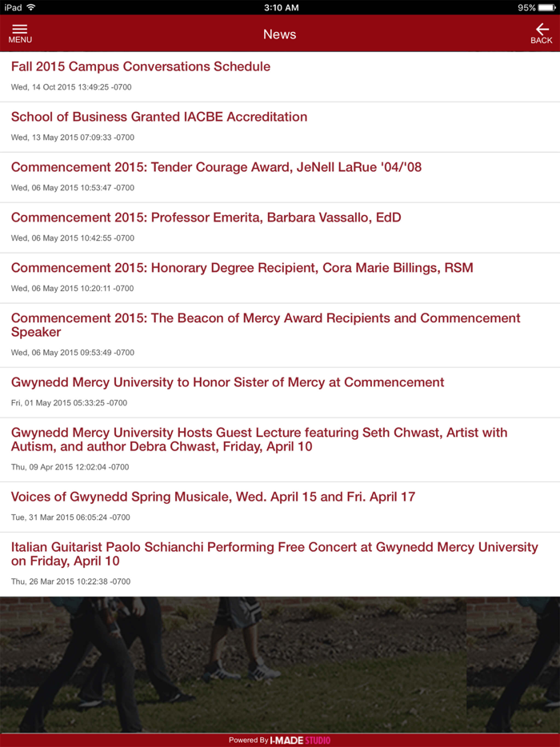Viewport: 560px width, 747px height.
Task: Tap the Wi-Fi icon in status bar
Action: coord(31,7)
